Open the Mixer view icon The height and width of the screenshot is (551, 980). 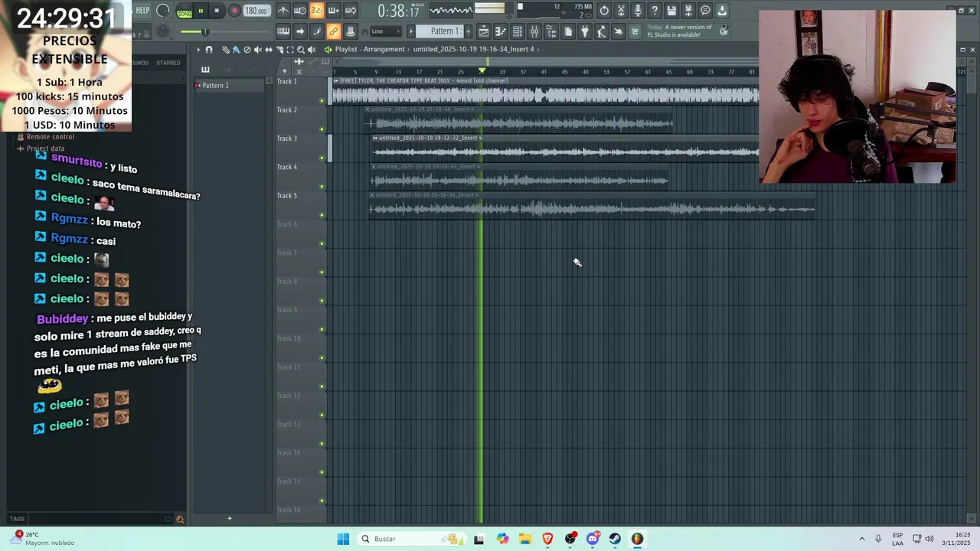[534, 31]
